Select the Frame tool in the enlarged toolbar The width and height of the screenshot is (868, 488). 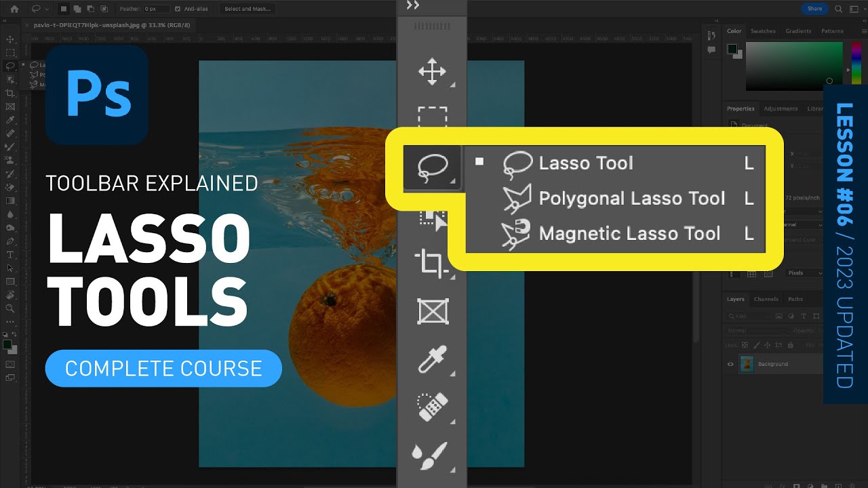[432, 312]
